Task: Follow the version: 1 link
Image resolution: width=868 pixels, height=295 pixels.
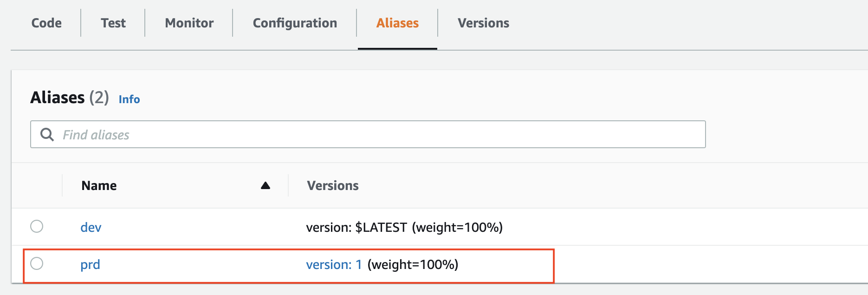Action: (x=334, y=265)
